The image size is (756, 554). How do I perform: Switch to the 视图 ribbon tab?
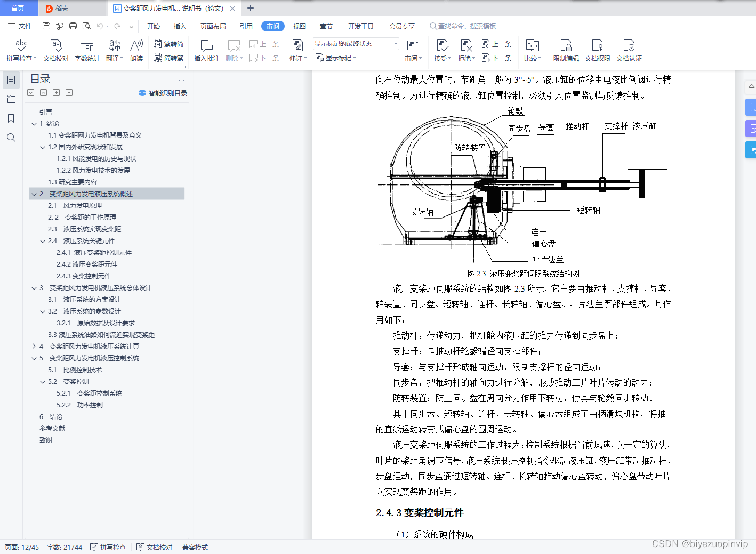coord(299,26)
